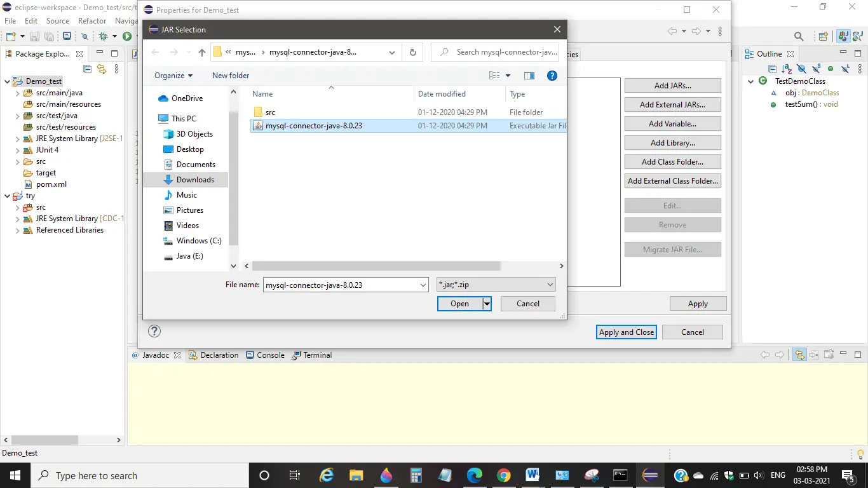The image size is (868, 488).
Task: Click the Add Class Folder... button
Action: click(x=672, y=162)
